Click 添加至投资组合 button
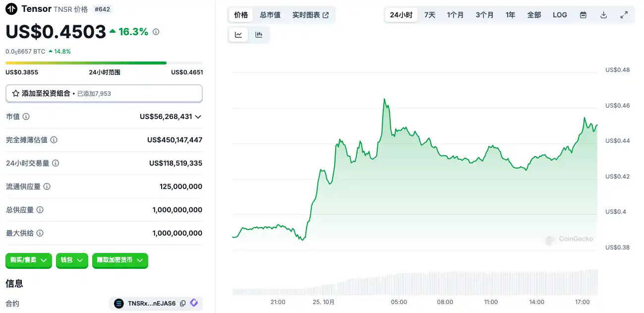 104,93
